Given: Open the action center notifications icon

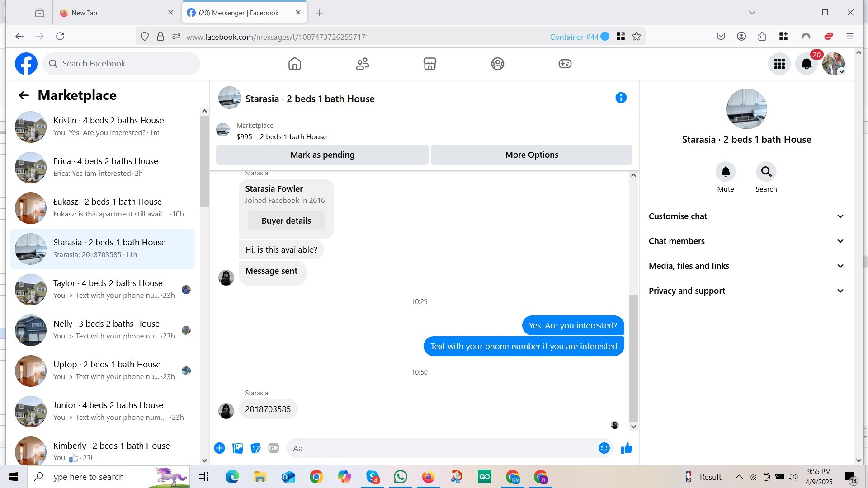Looking at the screenshot, I should pos(850,477).
